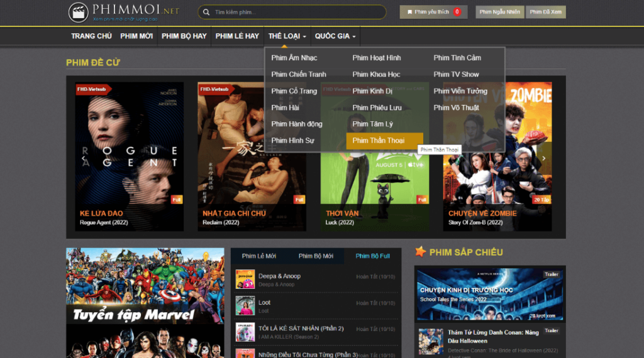Open TÔI LÀ KẺ SÁT NHÂN (Phần 2)

click(301, 328)
